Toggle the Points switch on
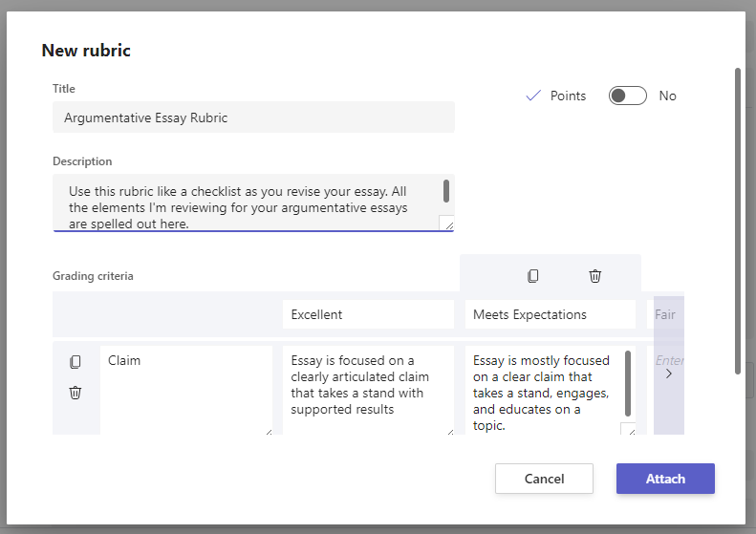The image size is (756, 534). (628, 96)
